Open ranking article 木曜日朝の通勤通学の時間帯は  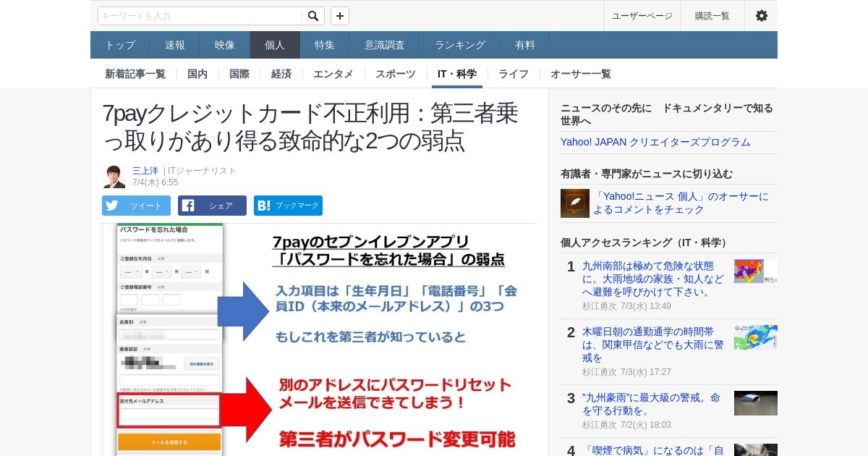653,345
